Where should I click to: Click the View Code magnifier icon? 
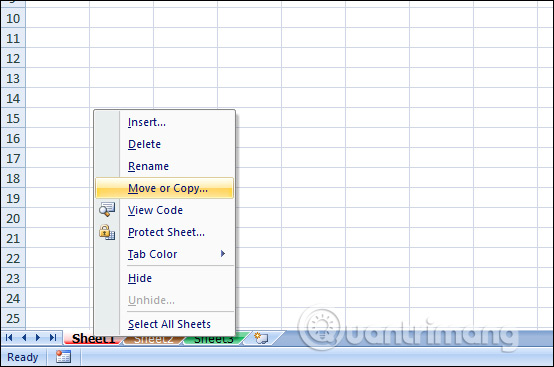107,209
